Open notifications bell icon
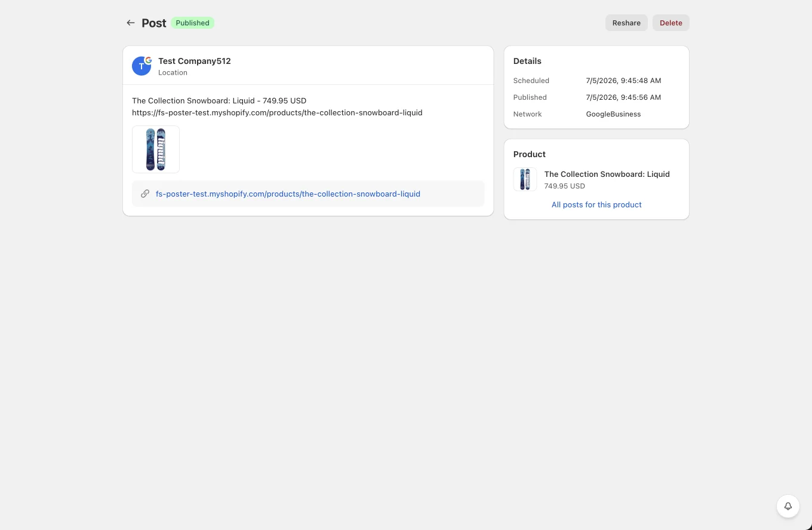812x530 pixels. click(788, 506)
